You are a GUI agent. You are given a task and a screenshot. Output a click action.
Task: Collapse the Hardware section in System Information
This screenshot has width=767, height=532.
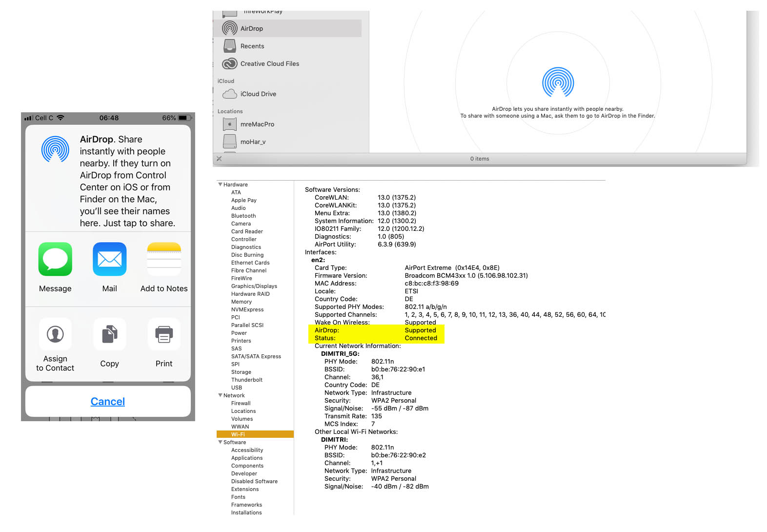click(220, 184)
